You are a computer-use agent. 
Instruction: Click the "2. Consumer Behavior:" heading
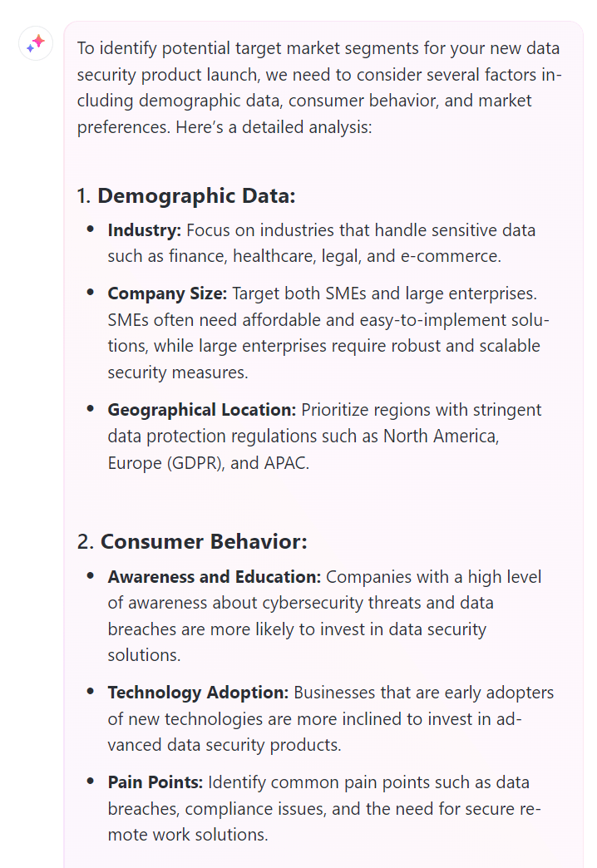pyautogui.click(x=191, y=541)
